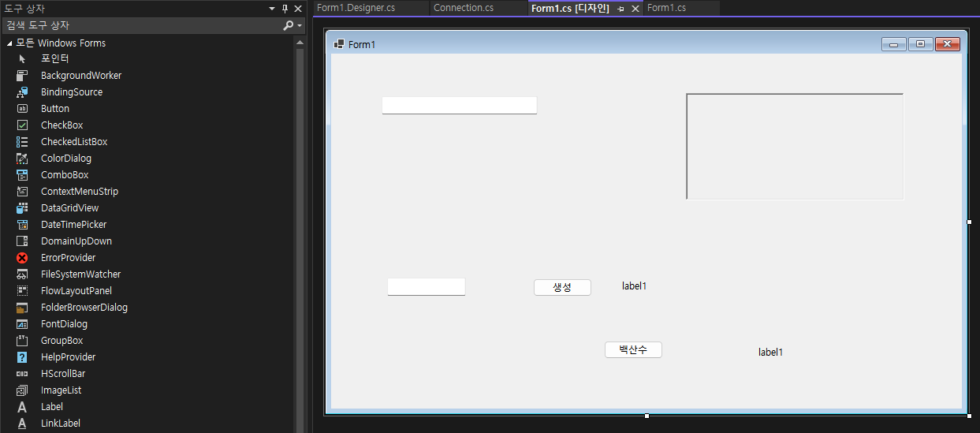This screenshot has height=433, width=980.
Task: Select the HScrollBar control icon
Action: coord(22,374)
